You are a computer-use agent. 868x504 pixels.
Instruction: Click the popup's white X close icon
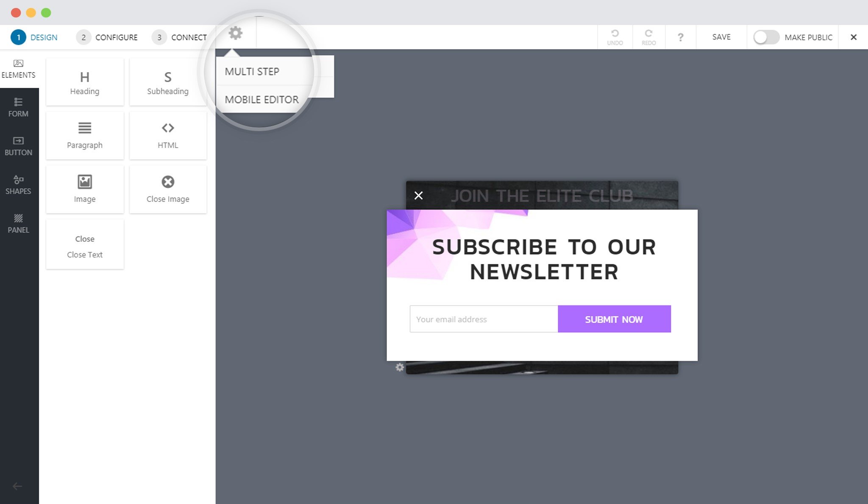click(x=418, y=195)
